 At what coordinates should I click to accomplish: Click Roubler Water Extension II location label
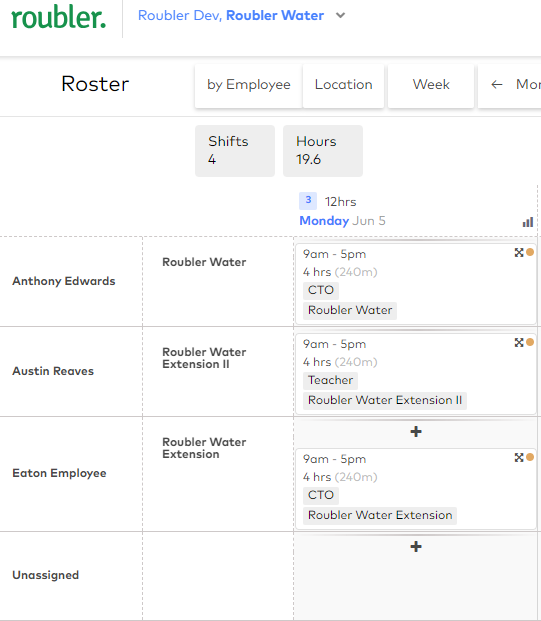coord(204,358)
